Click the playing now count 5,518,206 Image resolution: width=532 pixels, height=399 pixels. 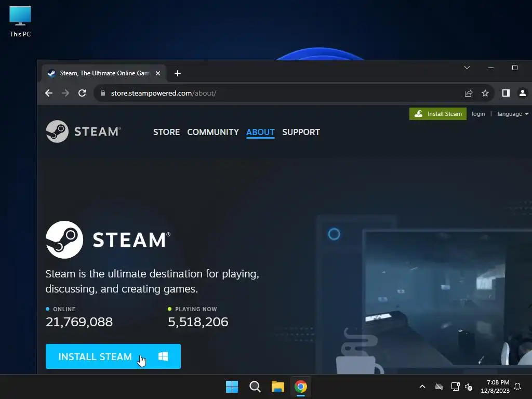pyautogui.click(x=198, y=322)
